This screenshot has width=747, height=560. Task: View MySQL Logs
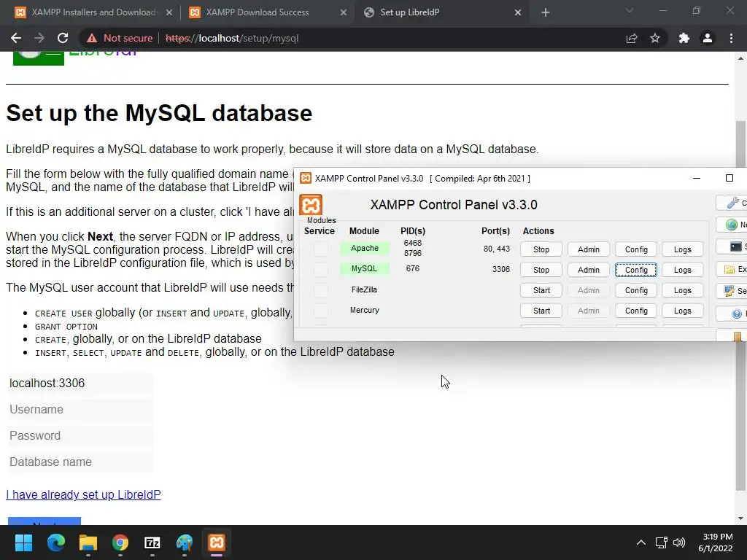pyautogui.click(x=683, y=270)
